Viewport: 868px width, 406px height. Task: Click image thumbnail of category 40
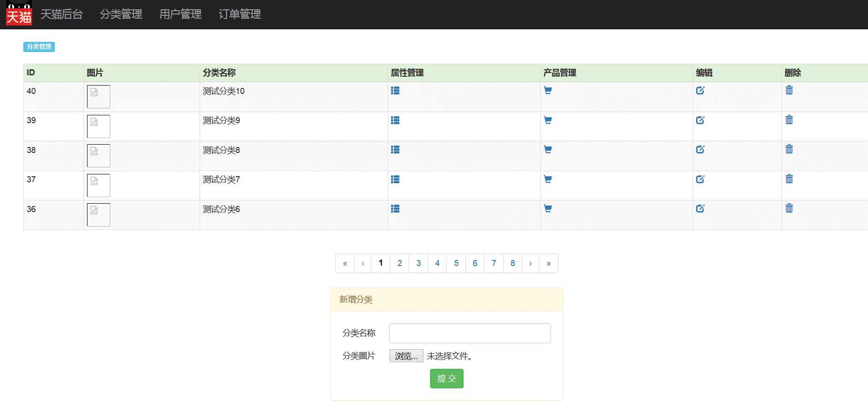[x=99, y=97]
